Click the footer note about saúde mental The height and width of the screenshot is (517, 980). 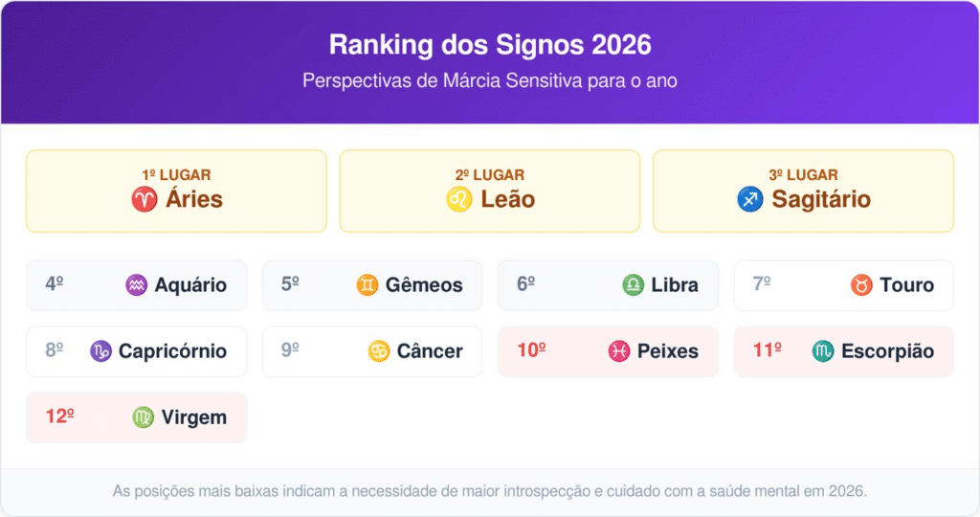click(490, 491)
